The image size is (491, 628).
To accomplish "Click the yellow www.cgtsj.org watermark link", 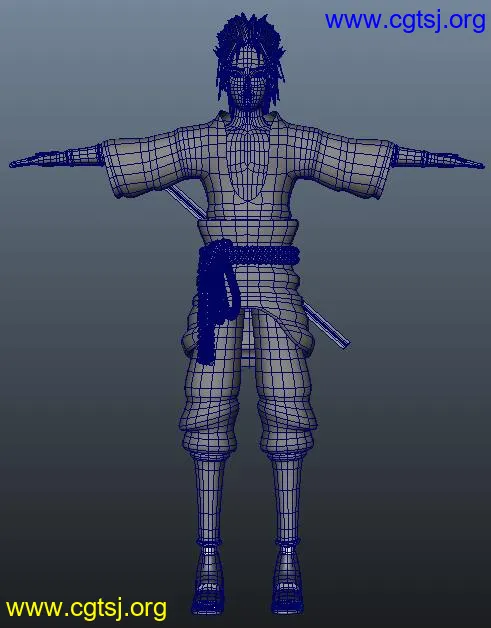I will 86,609.
